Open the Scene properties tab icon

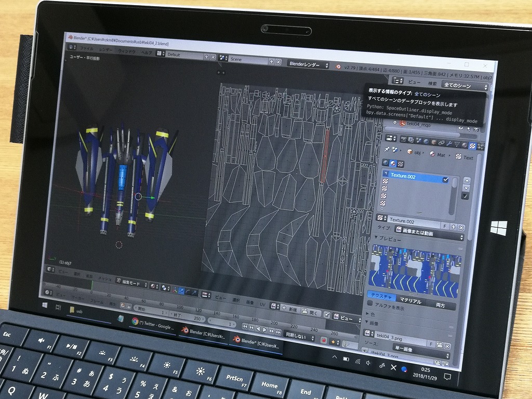pyautogui.click(x=419, y=140)
